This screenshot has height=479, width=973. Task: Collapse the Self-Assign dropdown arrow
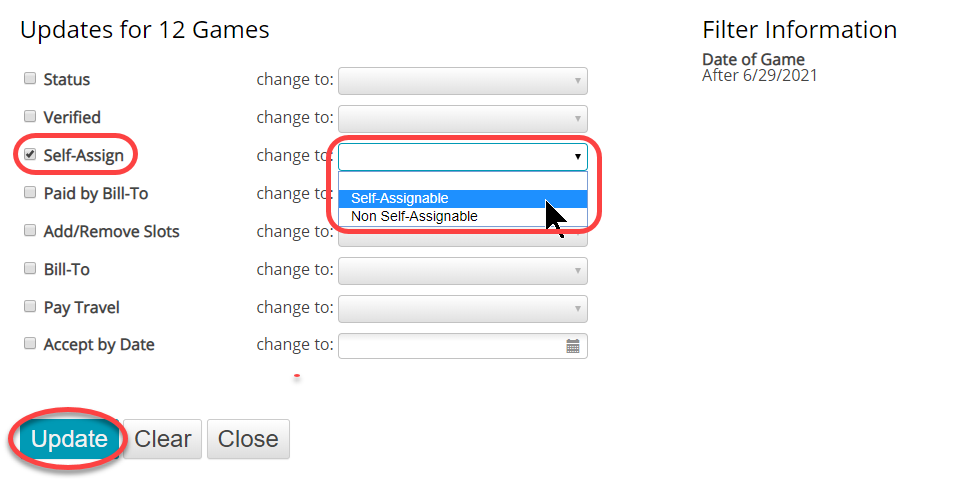(578, 157)
